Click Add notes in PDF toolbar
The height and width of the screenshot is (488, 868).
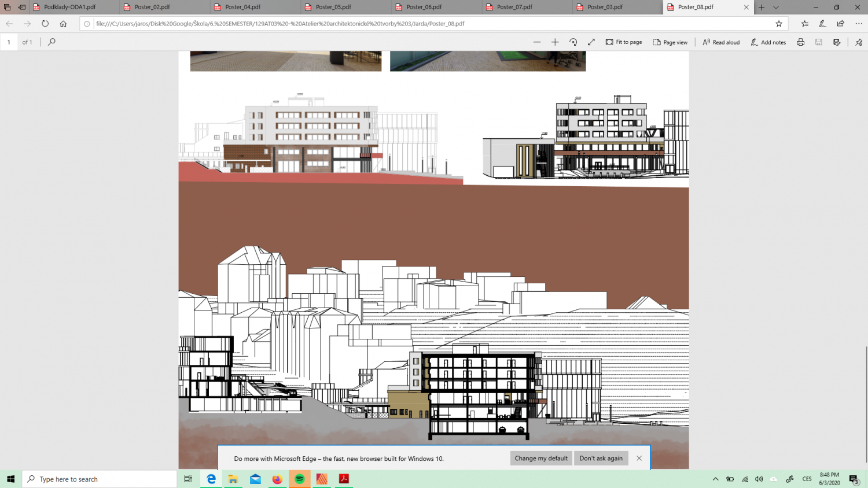tap(768, 42)
